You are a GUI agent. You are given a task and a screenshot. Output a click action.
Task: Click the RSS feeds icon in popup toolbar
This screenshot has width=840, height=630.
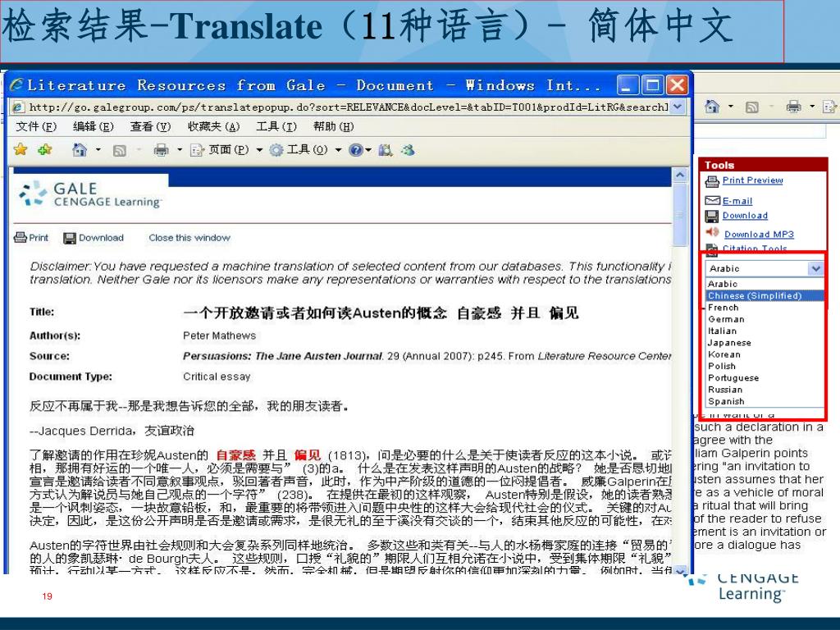click(x=119, y=151)
